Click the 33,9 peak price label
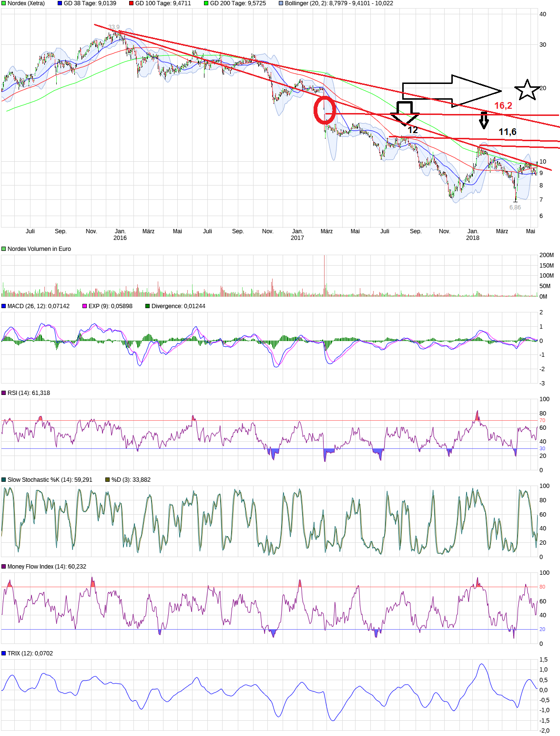The width and height of the screenshot is (560, 736). point(114,27)
